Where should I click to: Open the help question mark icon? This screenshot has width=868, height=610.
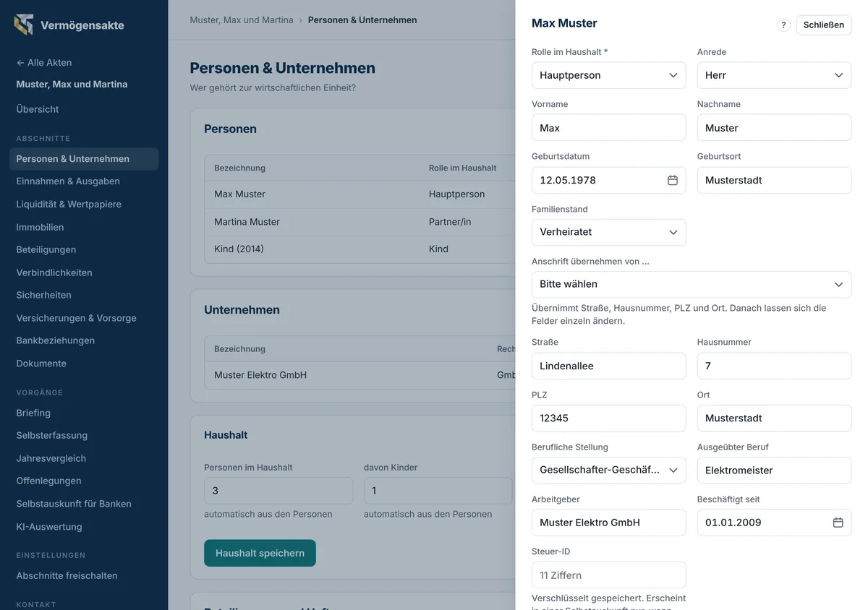click(783, 25)
